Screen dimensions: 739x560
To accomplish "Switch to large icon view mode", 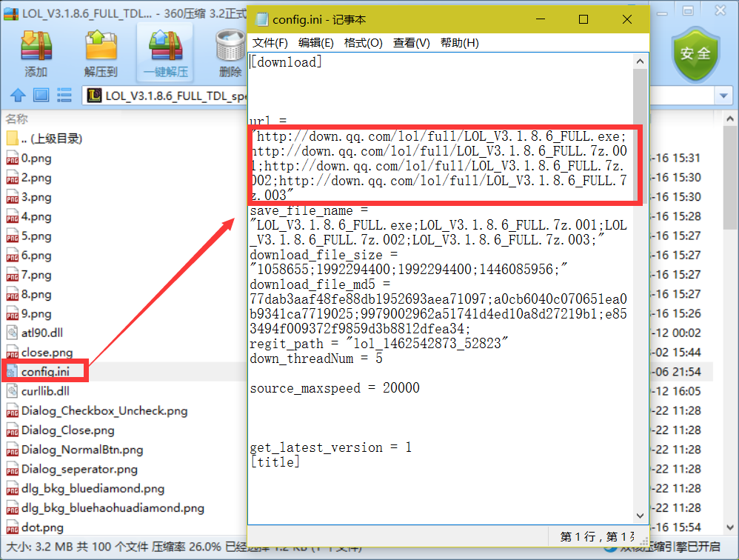I will point(41,96).
